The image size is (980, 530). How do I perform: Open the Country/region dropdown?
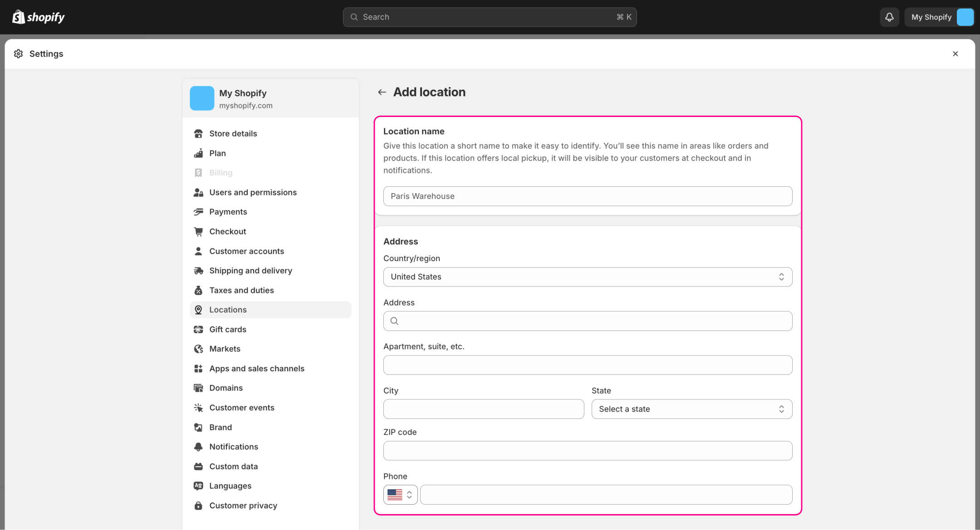click(x=588, y=277)
